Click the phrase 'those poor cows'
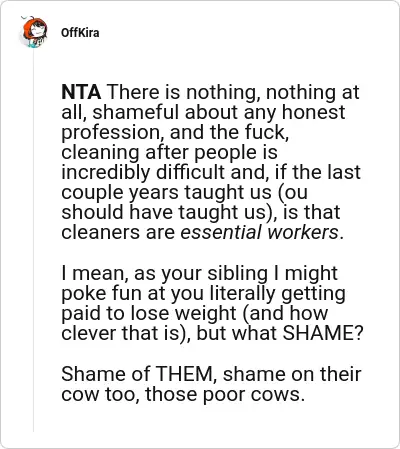Viewport: 400px width, 449px height. (x=225, y=394)
